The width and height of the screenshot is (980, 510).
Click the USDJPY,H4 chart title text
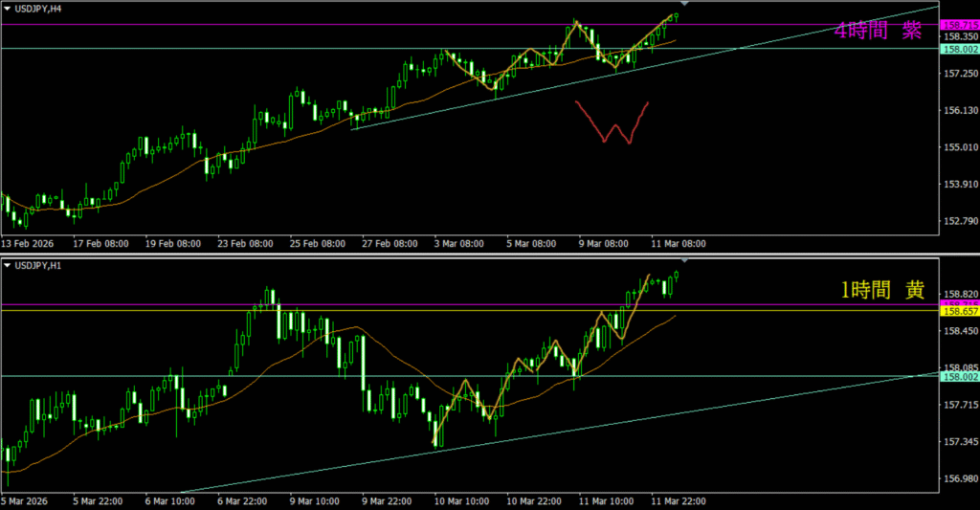tap(42, 9)
